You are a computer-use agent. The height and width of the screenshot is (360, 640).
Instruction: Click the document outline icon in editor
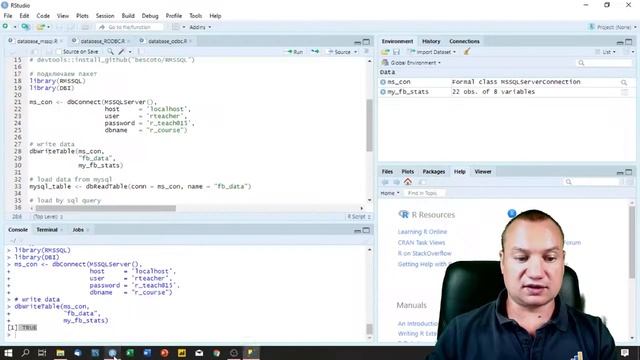coord(366,52)
